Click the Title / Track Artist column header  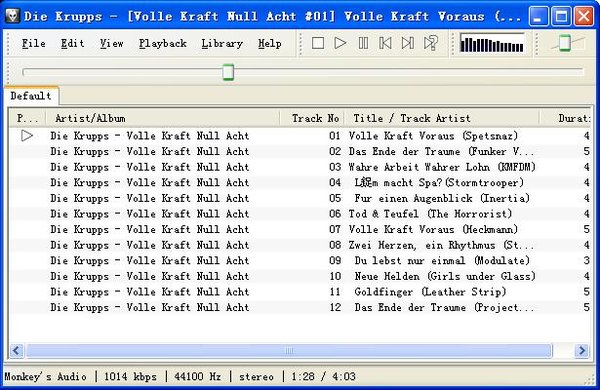[442, 118]
